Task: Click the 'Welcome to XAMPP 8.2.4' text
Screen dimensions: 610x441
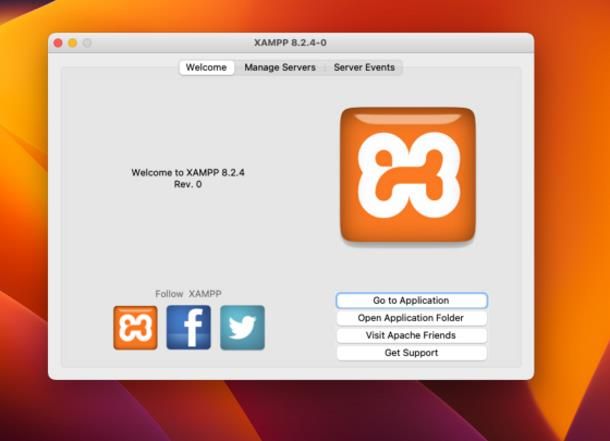Action: pos(188,173)
